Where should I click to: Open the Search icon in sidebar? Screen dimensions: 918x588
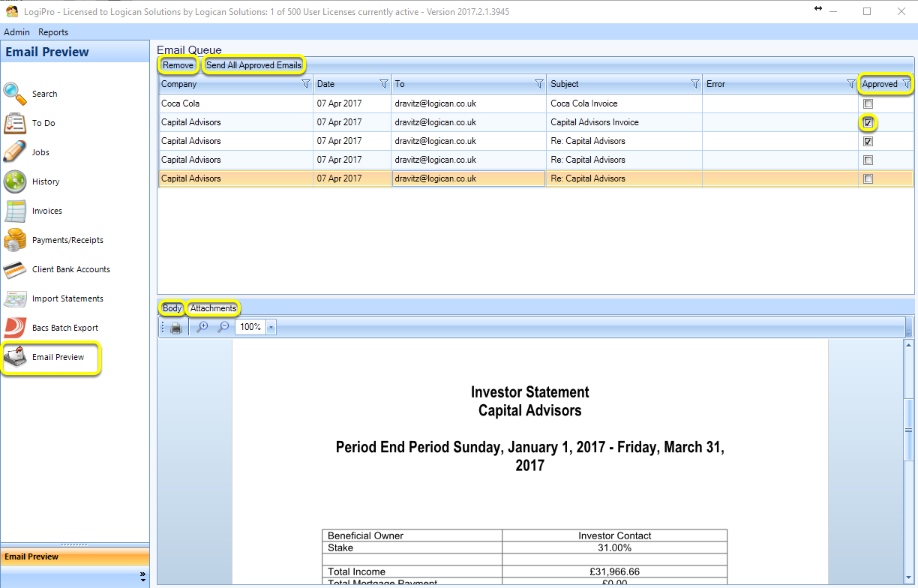(15, 94)
